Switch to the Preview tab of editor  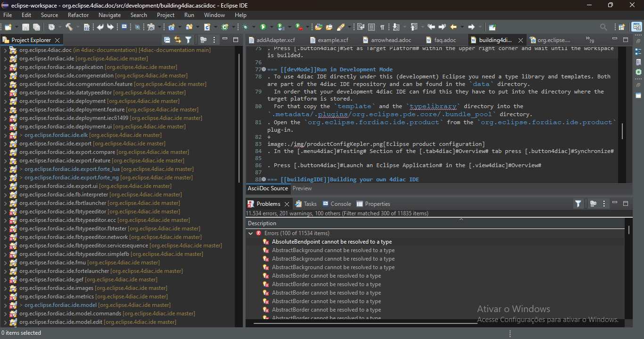tap(302, 188)
